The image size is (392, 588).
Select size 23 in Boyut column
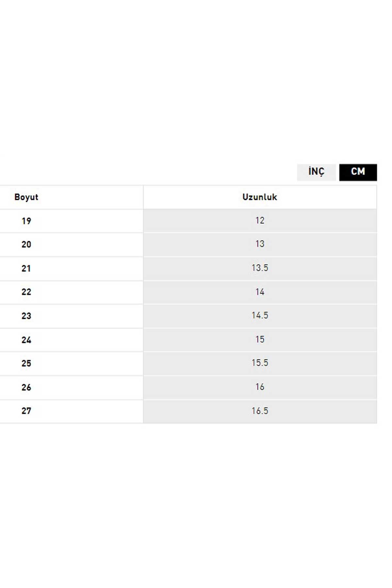(26, 316)
